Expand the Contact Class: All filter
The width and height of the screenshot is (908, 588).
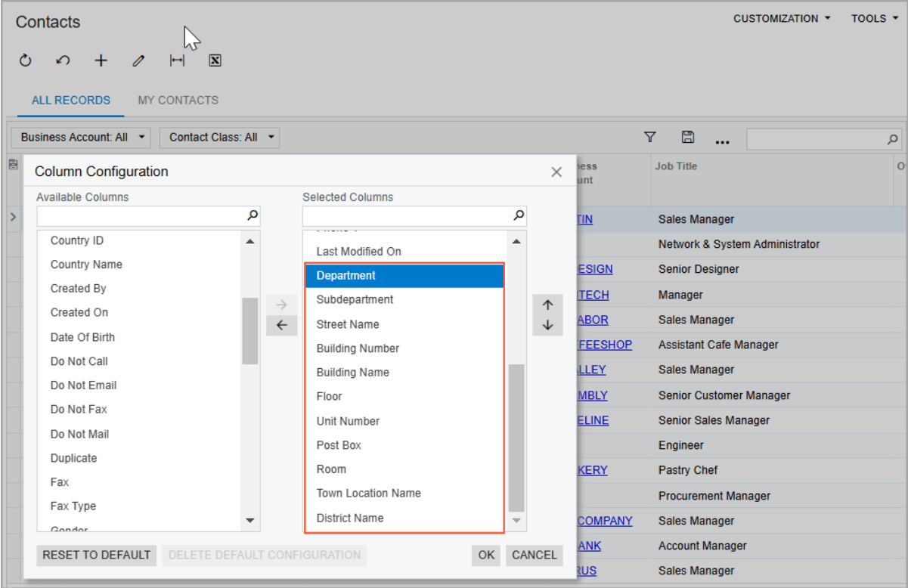(220, 138)
